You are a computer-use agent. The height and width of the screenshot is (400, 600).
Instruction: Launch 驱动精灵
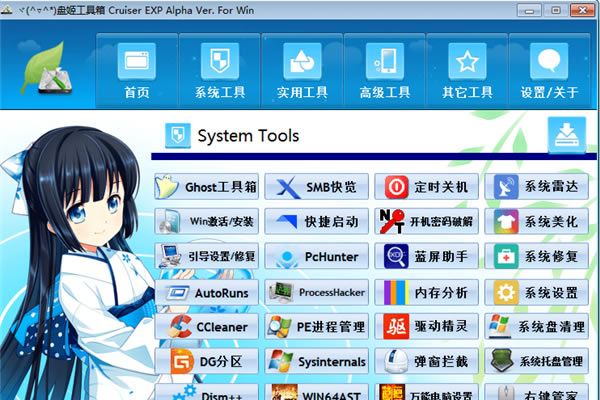(x=426, y=327)
